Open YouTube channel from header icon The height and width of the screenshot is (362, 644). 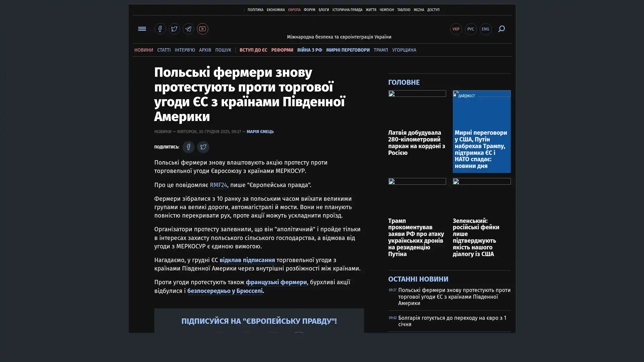click(x=202, y=29)
